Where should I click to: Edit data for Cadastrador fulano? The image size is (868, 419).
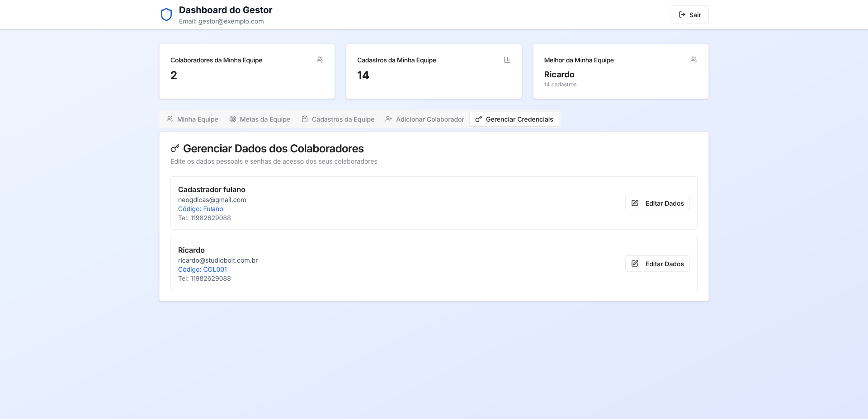click(657, 203)
